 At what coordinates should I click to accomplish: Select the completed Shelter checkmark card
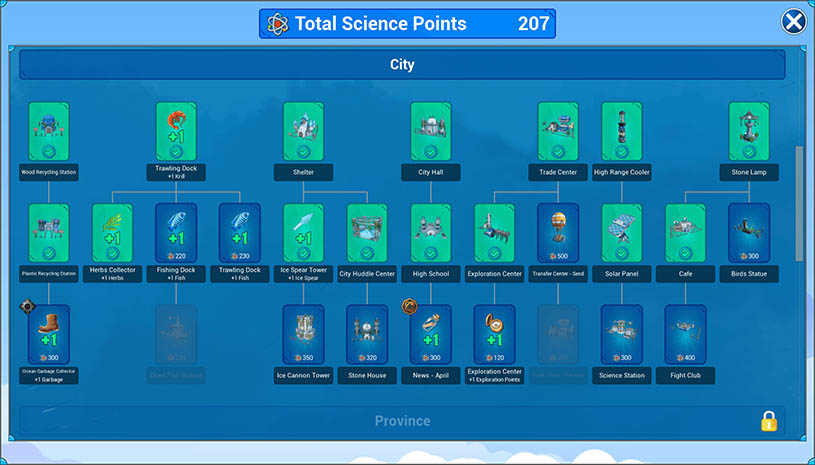tap(303, 131)
